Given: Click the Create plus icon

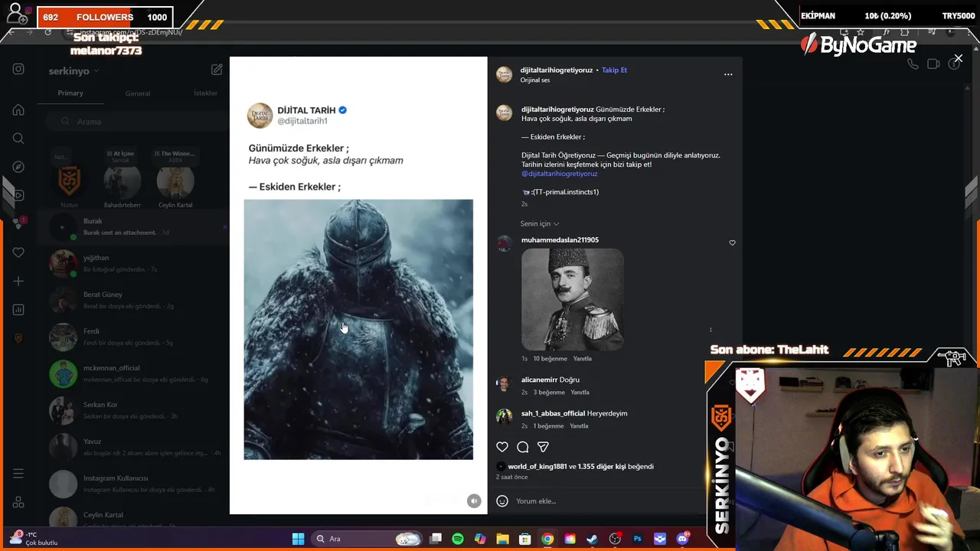Looking at the screenshot, I should [18, 281].
